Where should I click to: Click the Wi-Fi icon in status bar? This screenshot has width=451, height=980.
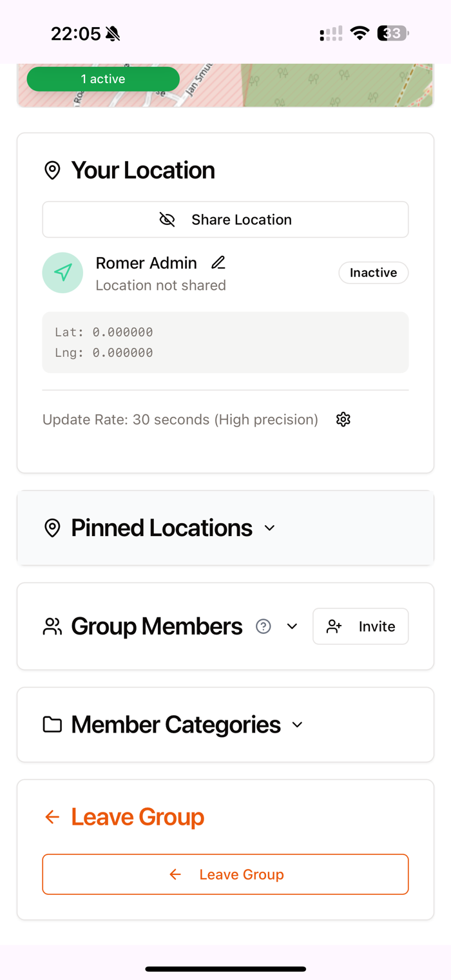(360, 34)
